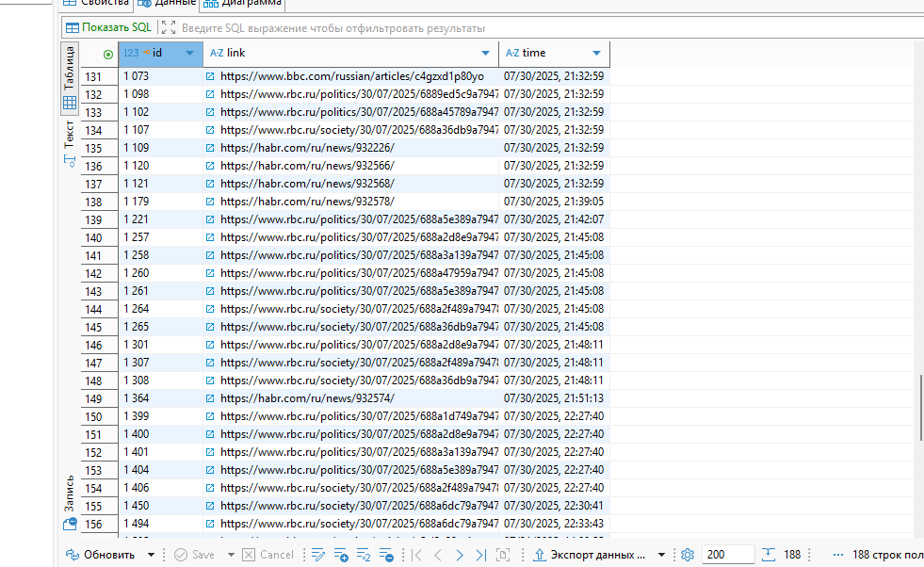
Task: Switch to the Диаграмма tab
Action: [x=243, y=3]
